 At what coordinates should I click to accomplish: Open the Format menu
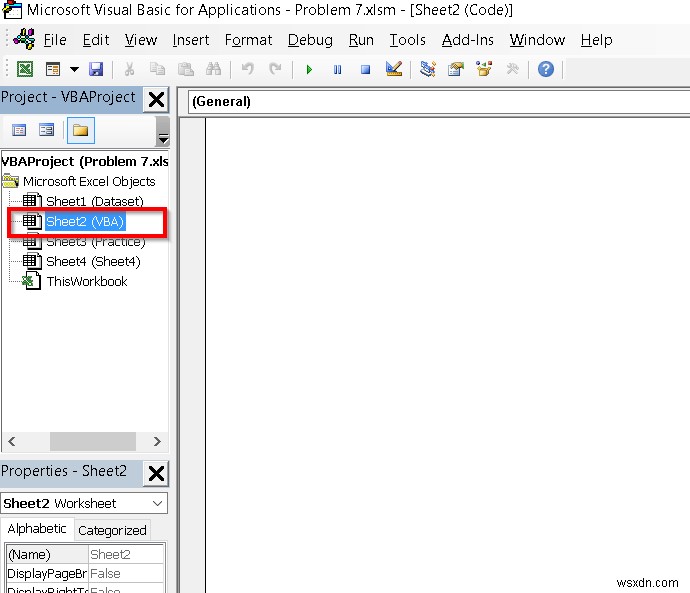coord(248,40)
